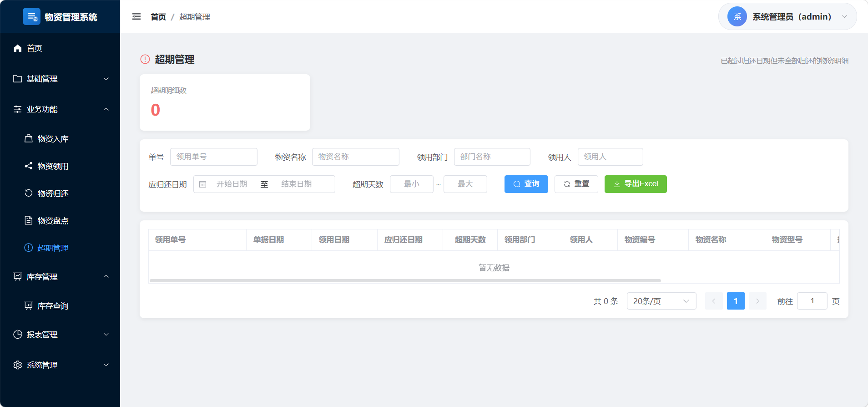Open 库存查询 menu item
The image size is (868, 407).
tap(60, 306)
